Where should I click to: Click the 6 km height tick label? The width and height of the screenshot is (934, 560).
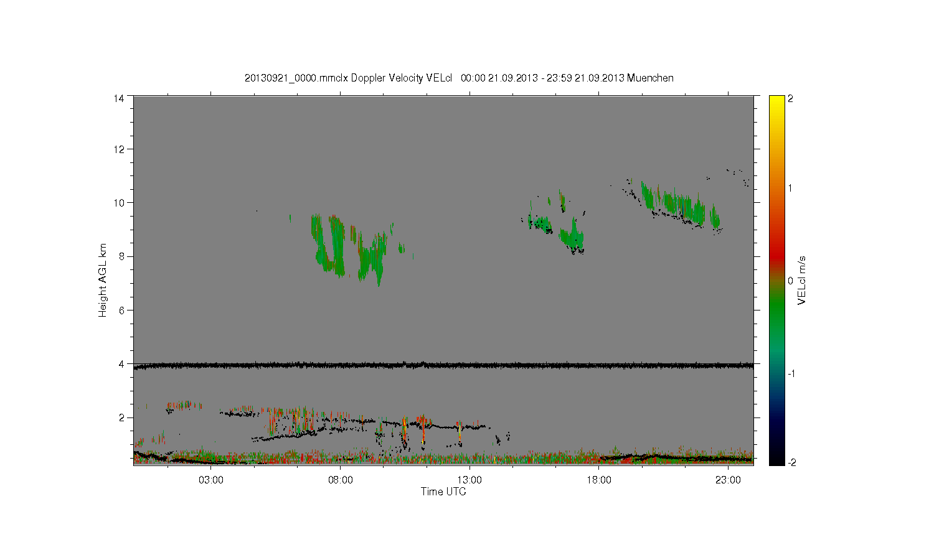(121, 310)
